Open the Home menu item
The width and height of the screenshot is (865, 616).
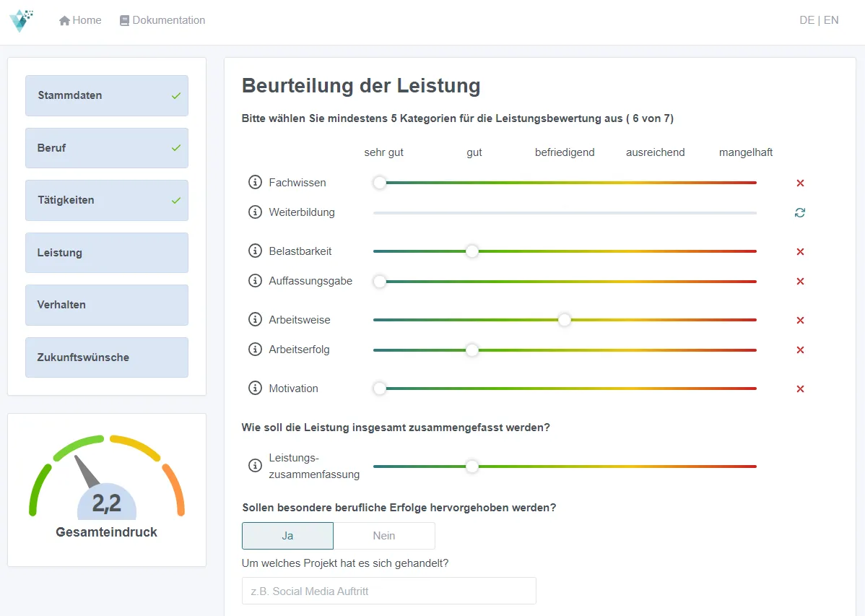(x=79, y=20)
